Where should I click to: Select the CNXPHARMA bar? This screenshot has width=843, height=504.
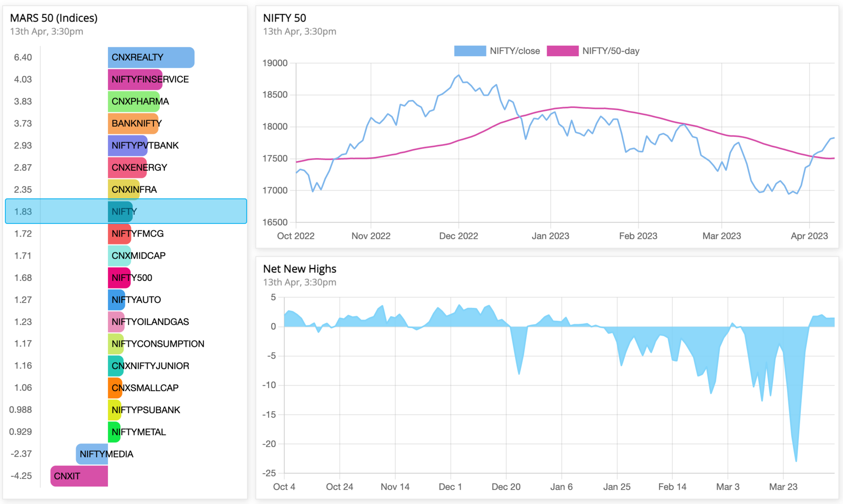(x=134, y=101)
